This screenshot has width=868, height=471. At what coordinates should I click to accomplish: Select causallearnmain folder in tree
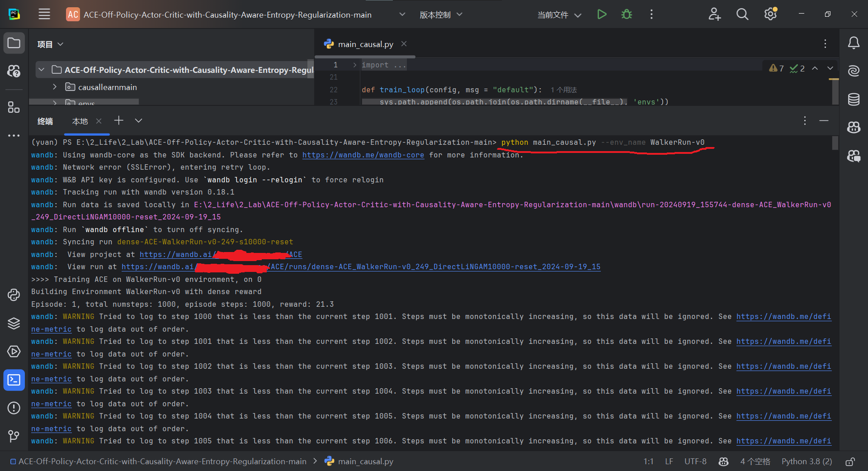coord(107,87)
